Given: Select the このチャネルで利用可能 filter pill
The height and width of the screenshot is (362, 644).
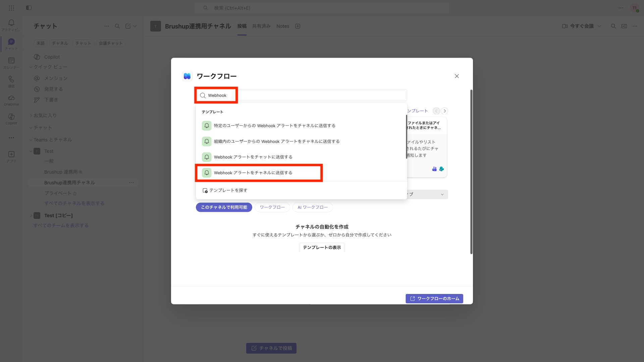Looking at the screenshot, I should click(224, 207).
